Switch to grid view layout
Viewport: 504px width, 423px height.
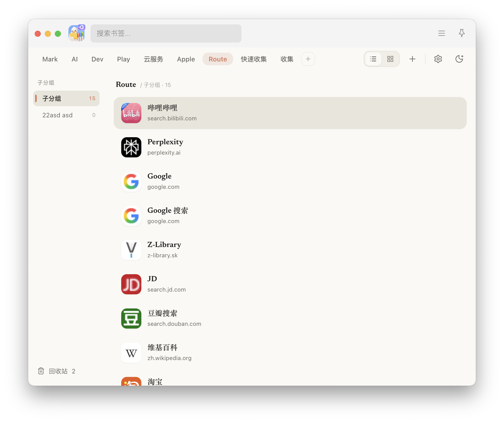(390, 59)
